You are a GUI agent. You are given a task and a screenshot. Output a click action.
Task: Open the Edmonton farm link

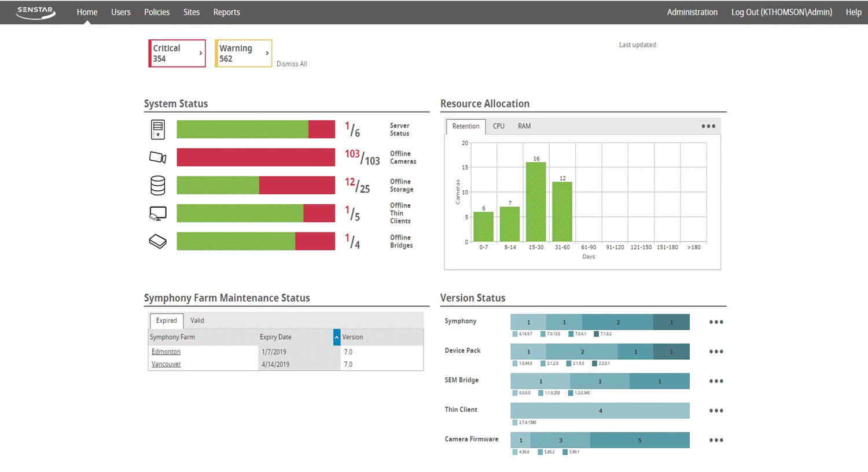tap(166, 352)
